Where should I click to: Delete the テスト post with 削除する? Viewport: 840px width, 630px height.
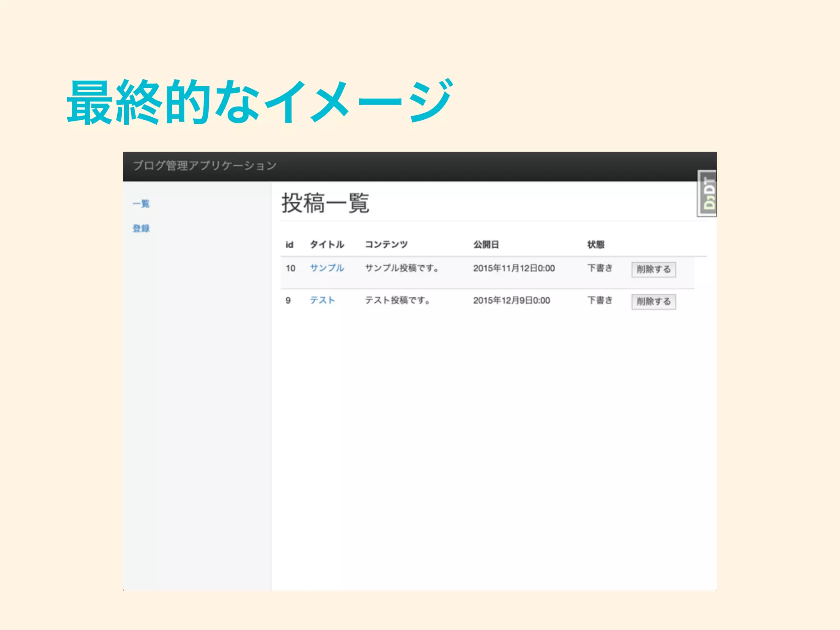pyautogui.click(x=653, y=301)
